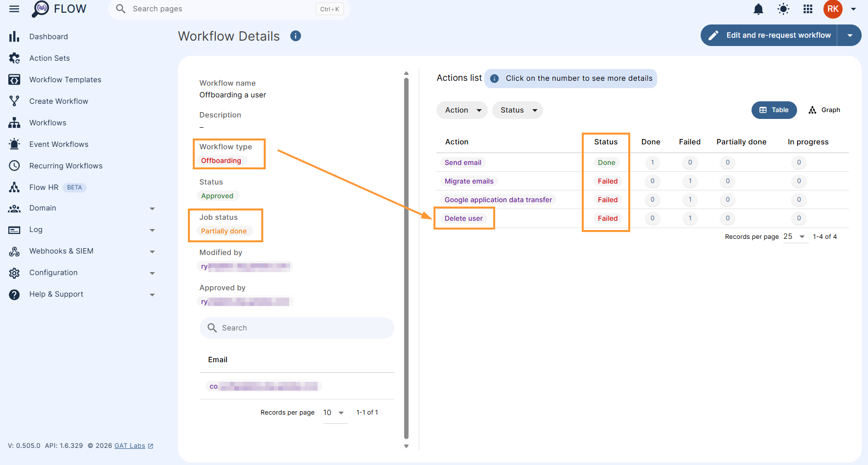Screen dimensions: 868x465
Task: Click the Approved status chip
Action: point(217,196)
